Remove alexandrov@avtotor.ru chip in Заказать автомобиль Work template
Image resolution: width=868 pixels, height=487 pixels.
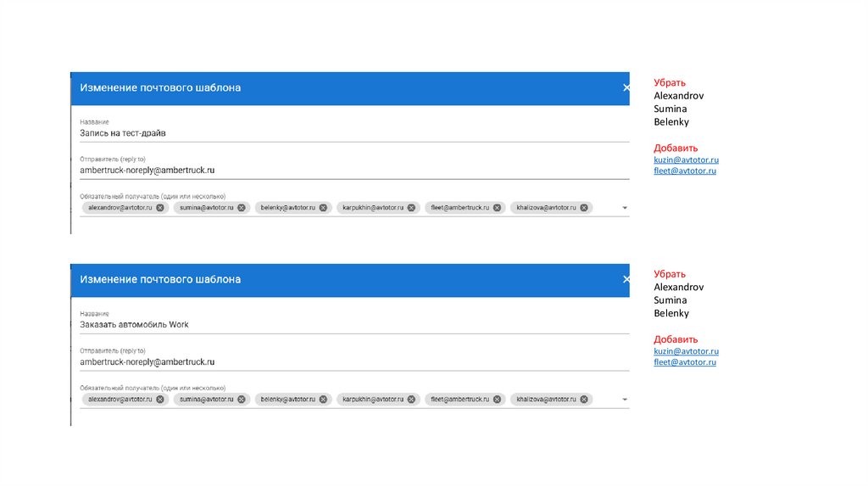pyautogui.click(x=160, y=400)
